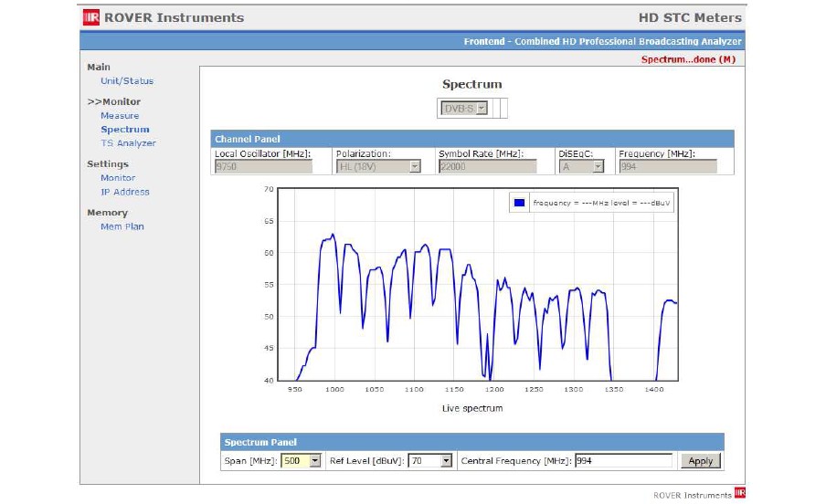Go to IP Address settings

(125, 193)
